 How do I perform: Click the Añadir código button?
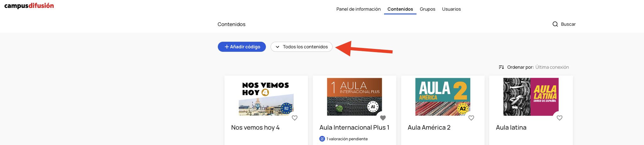pos(242,47)
